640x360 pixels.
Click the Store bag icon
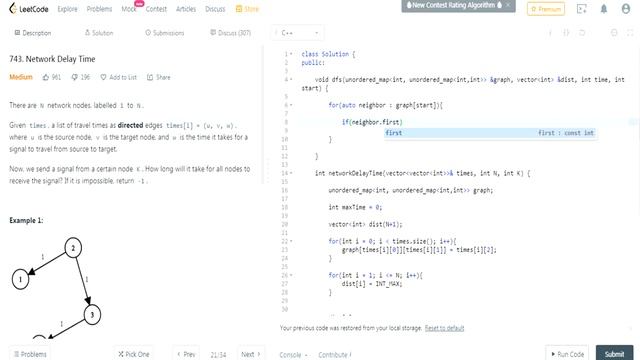239,9
